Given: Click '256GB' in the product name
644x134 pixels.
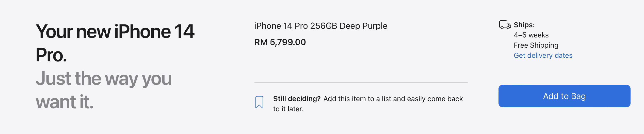Looking at the screenshot, I should tap(324, 26).
